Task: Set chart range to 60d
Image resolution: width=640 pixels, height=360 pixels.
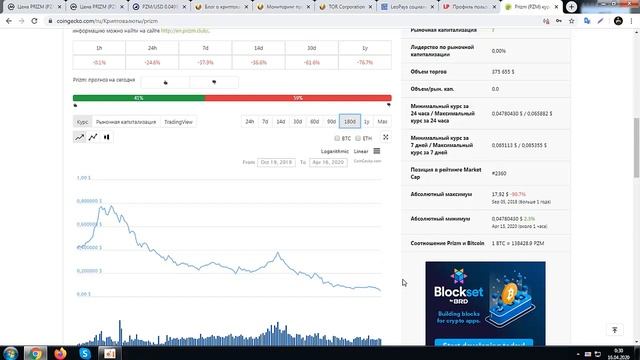Action: click(314, 122)
